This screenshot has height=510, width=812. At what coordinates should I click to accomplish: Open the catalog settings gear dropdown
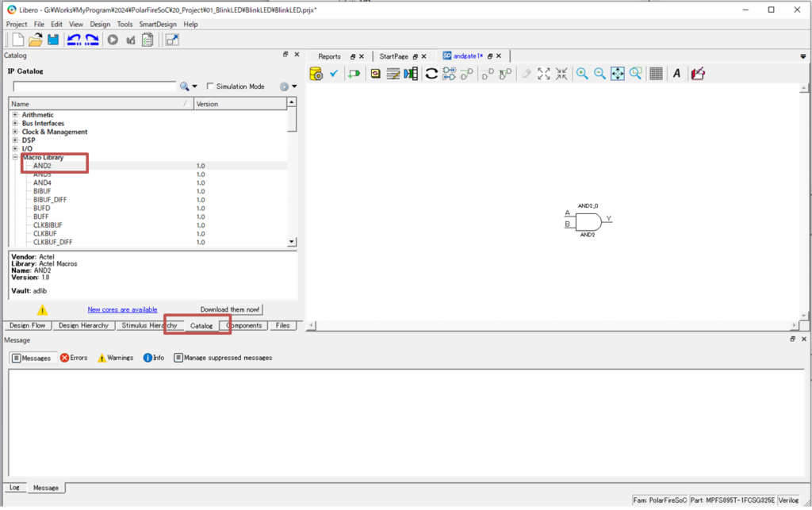click(x=288, y=86)
